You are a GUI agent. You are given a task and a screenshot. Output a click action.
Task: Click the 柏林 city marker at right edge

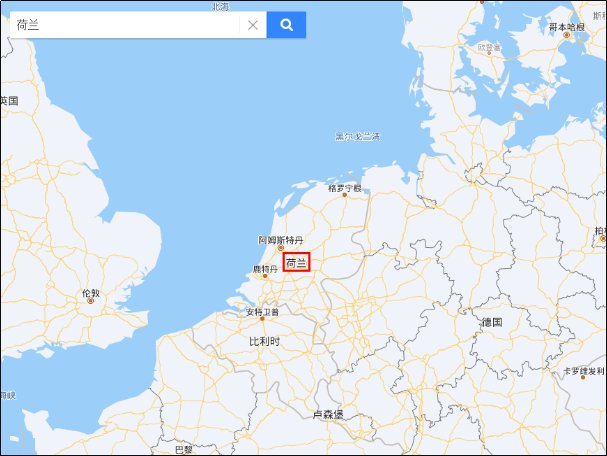pos(603,239)
